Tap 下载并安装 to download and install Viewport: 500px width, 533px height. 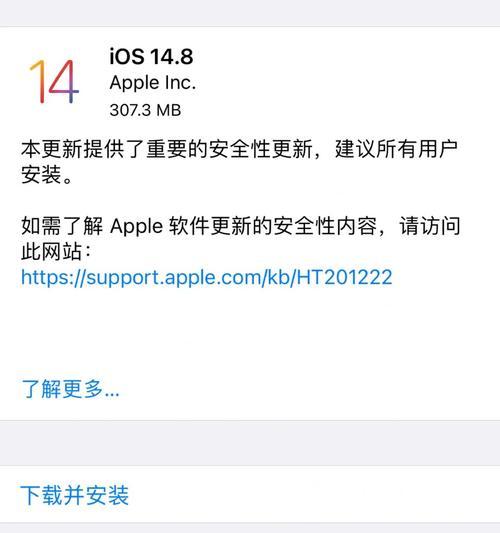click(74, 495)
